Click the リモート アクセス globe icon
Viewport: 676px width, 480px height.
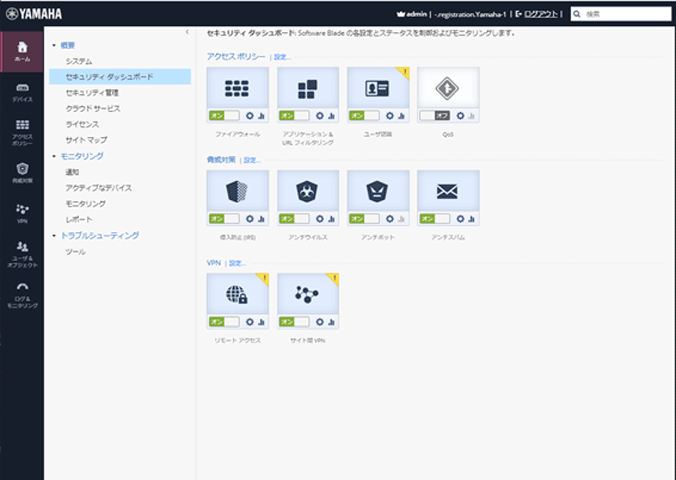point(237,293)
